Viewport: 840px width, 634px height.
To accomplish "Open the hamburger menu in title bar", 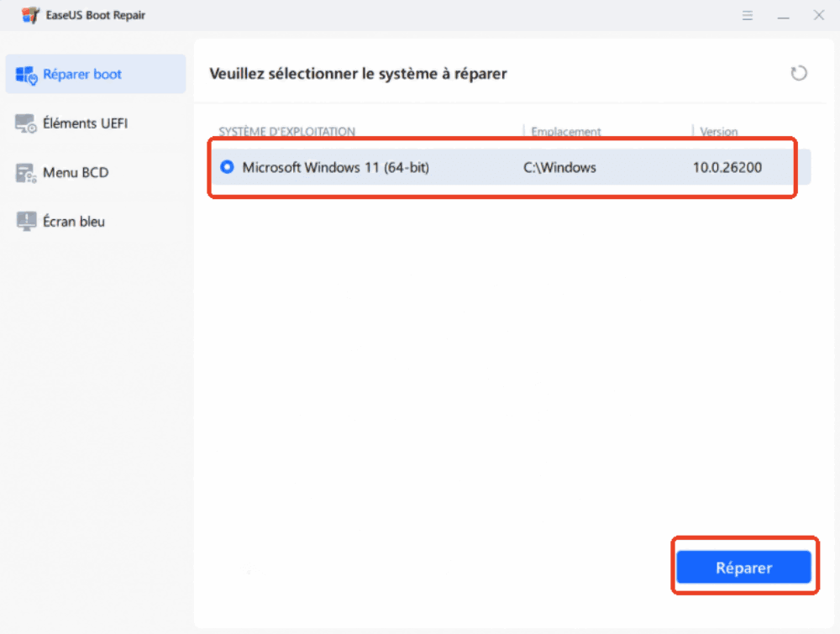I will click(x=748, y=15).
